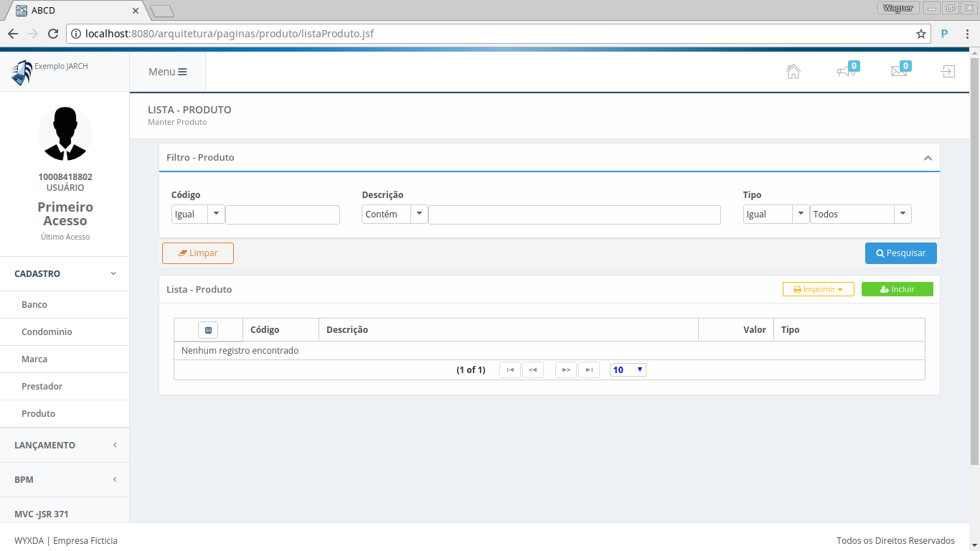Go to the last page of results
This screenshot has height=551, width=980.
pos(588,370)
